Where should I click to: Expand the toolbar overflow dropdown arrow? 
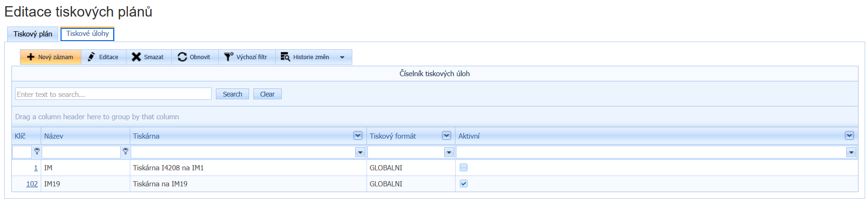click(x=342, y=57)
